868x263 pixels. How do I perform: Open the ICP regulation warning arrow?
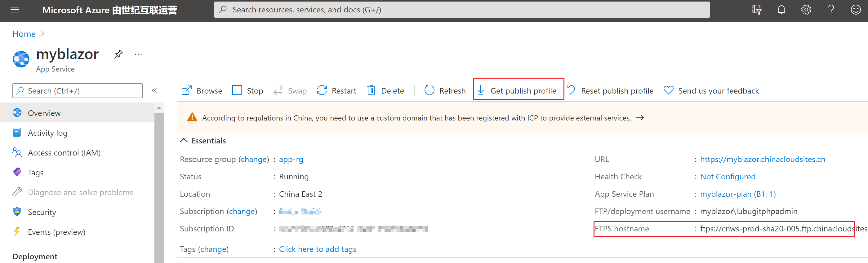point(639,118)
